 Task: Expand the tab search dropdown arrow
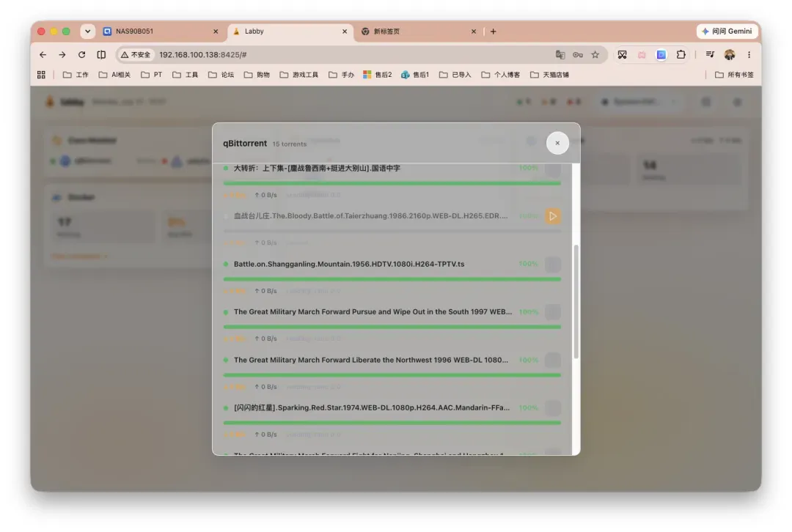88,32
